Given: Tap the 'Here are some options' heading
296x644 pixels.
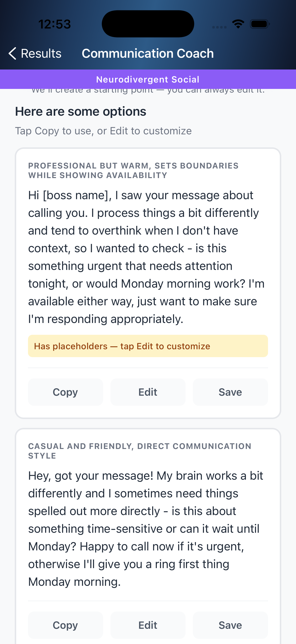Looking at the screenshot, I should point(81,112).
